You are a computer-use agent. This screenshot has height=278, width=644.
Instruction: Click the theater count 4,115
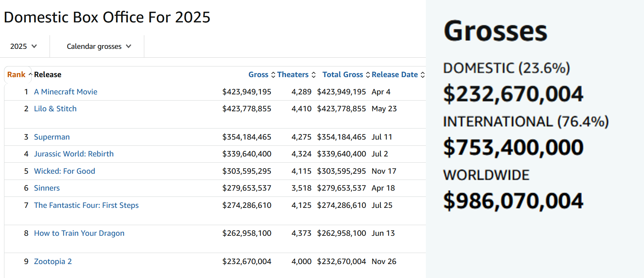(301, 171)
